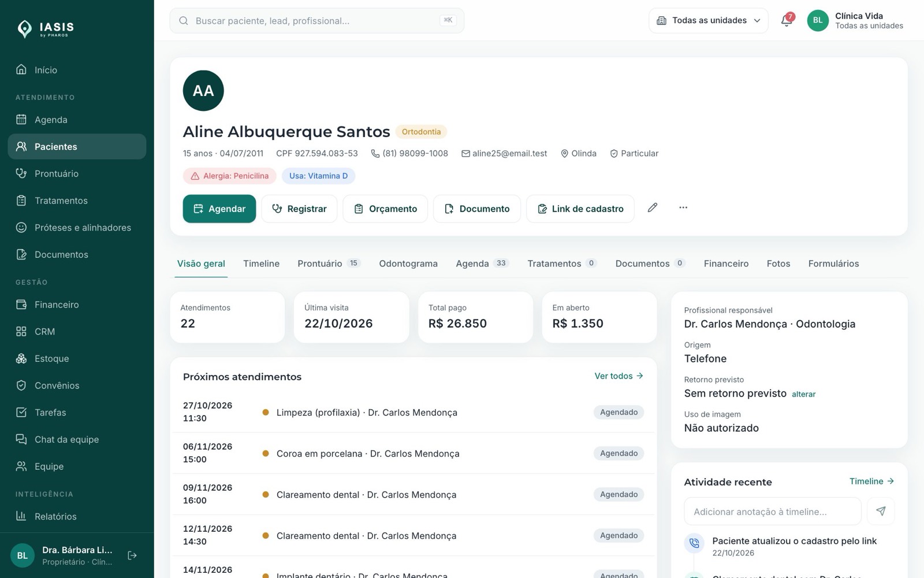Open the more options ellipsis menu

tap(683, 208)
